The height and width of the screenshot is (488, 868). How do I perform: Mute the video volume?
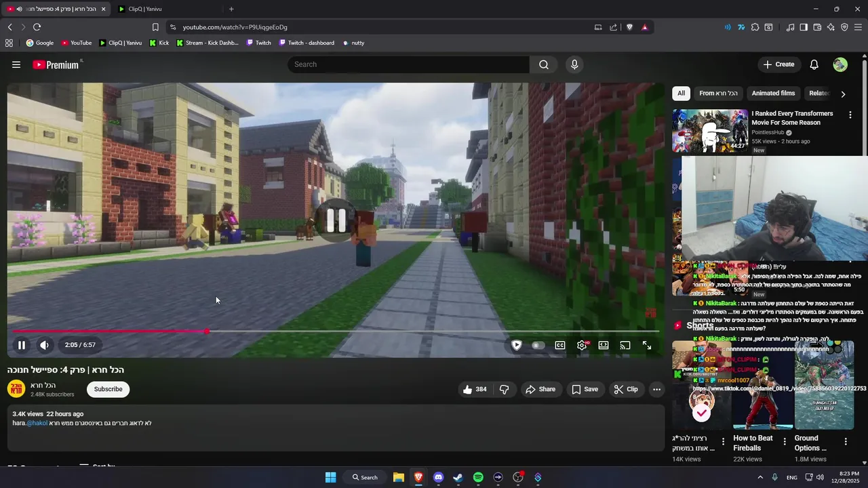coord(44,345)
